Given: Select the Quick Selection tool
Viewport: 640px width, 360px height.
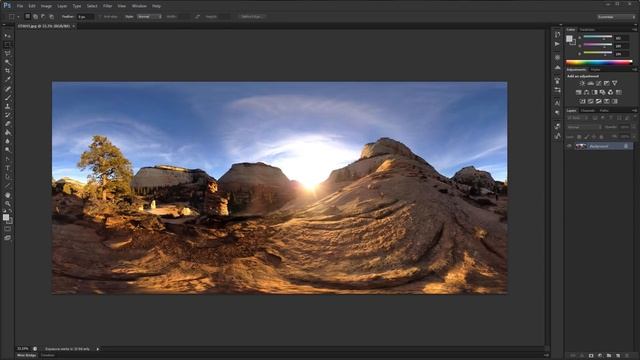Looking at the screenshot, I should coord(7,62).
